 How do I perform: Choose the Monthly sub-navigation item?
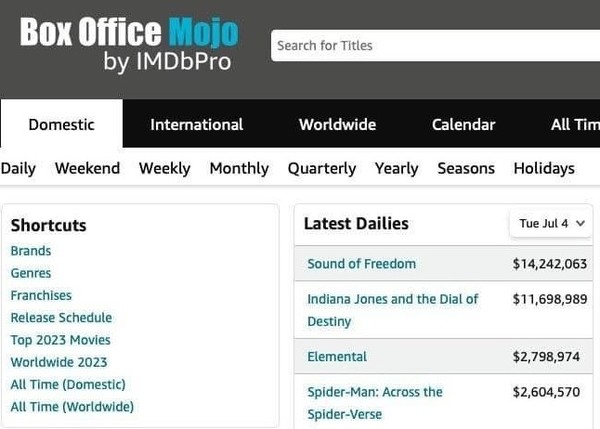pyautogui.click(x=239, y=168)
